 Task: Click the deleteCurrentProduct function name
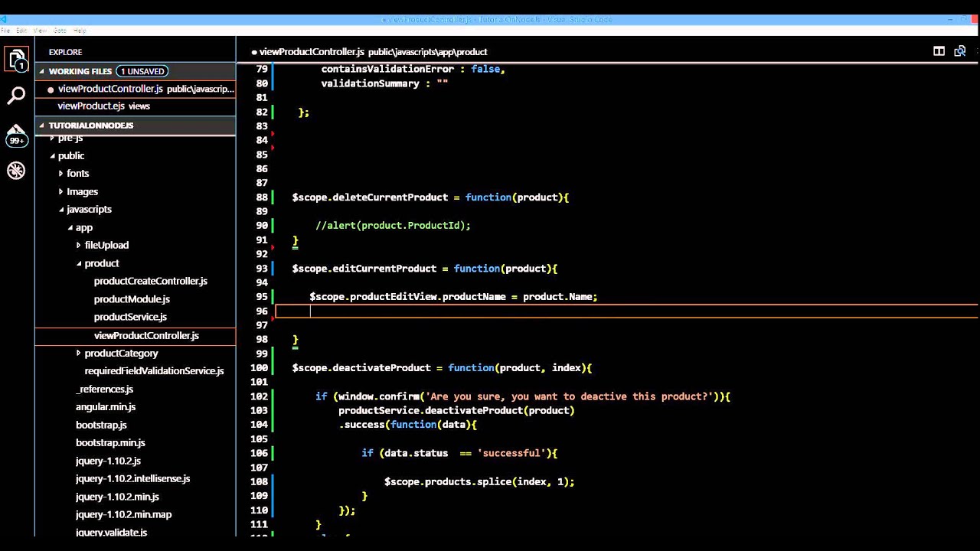point(390,197)
